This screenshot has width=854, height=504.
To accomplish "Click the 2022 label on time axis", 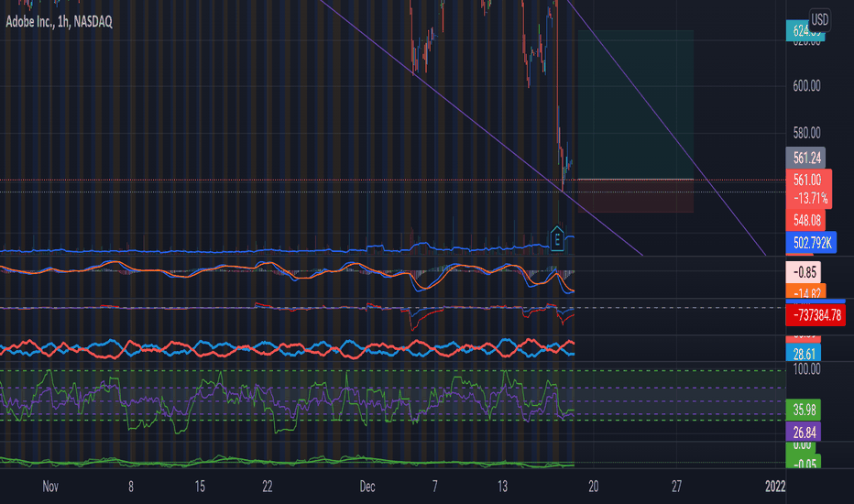I will 775,487.
